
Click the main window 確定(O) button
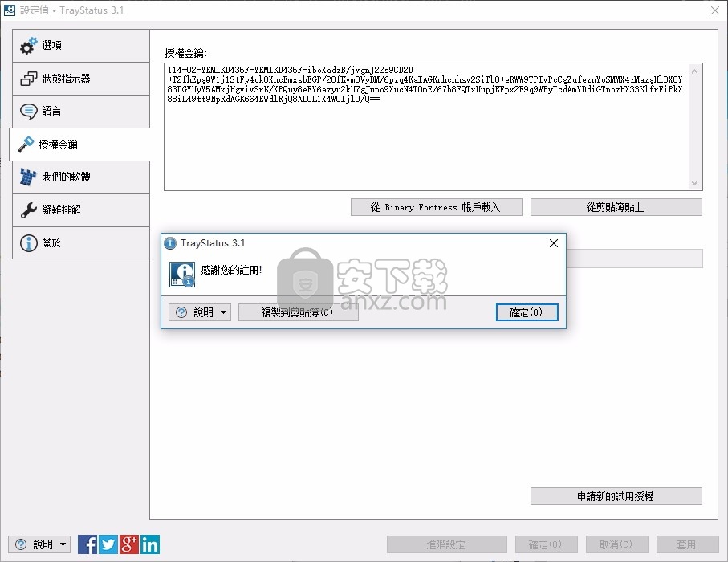[546, 544]
